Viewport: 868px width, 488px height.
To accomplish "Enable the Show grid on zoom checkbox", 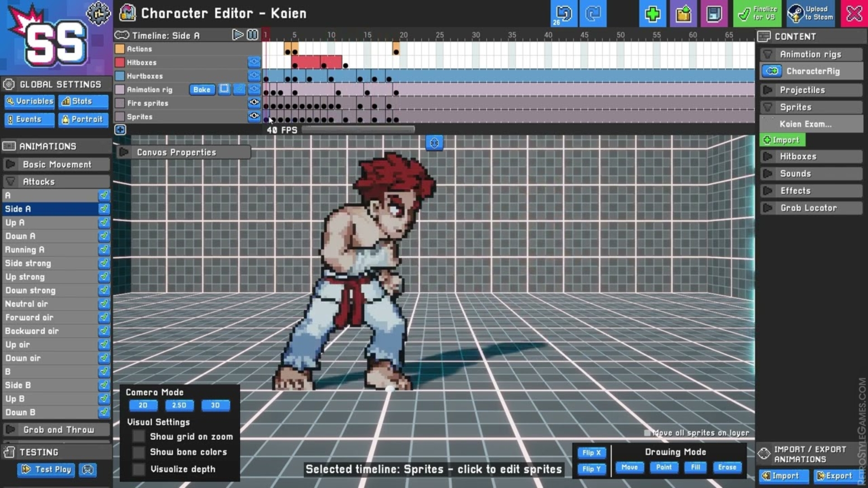I will point(138,436).
